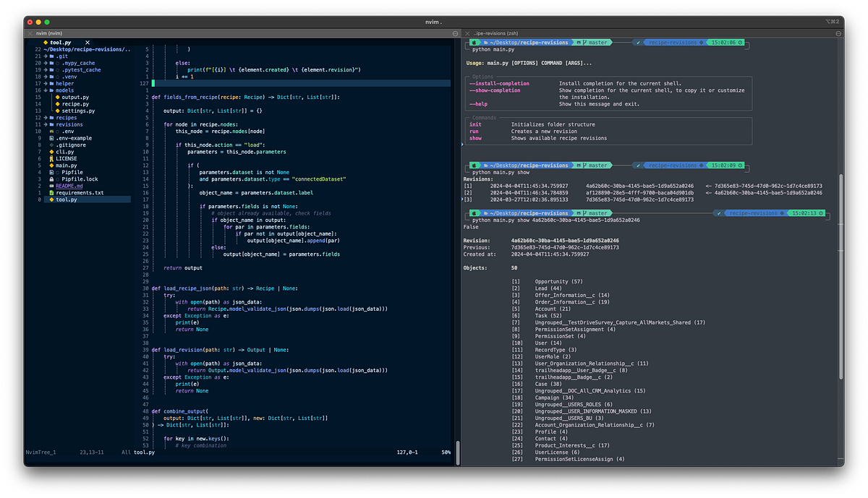Click the Python icon beside tool.py in tree
Screen dimensions: 868x498
tap(51, 199)
